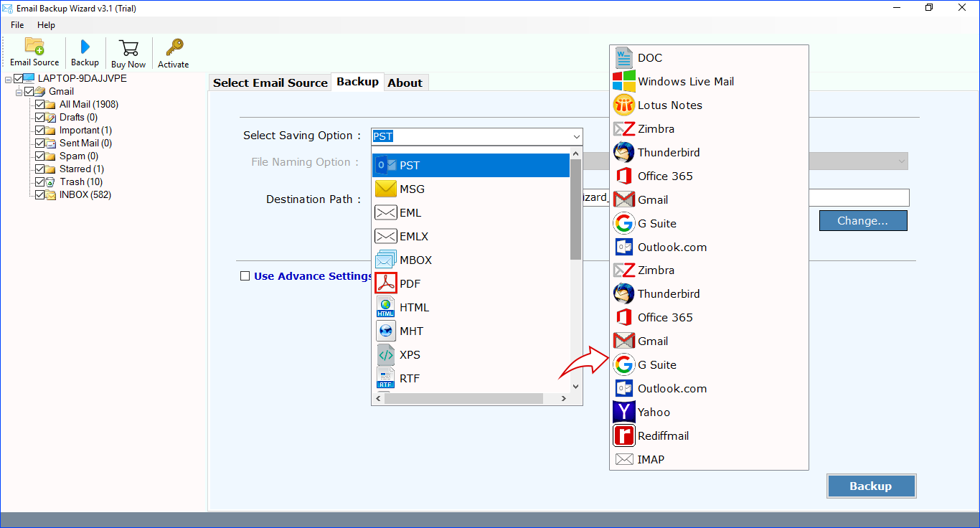Choose RTF format option
Screen dimensions: 980x528
pos(471,378)
